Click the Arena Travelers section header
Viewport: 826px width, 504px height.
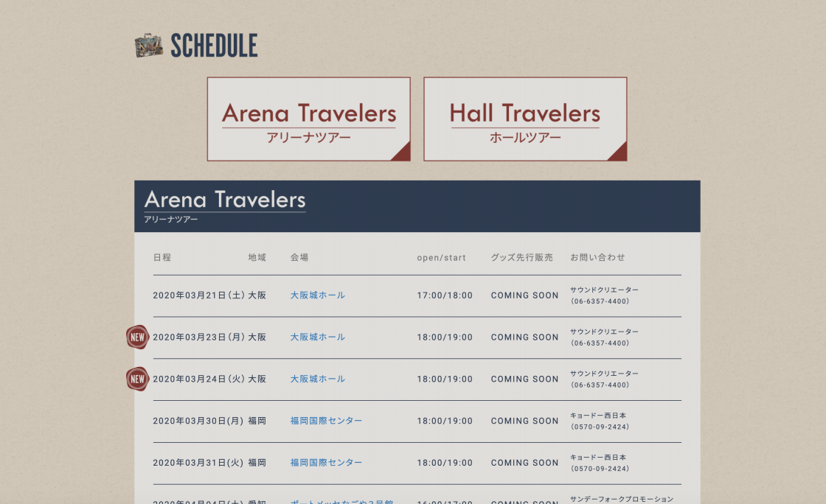point(417,206)
